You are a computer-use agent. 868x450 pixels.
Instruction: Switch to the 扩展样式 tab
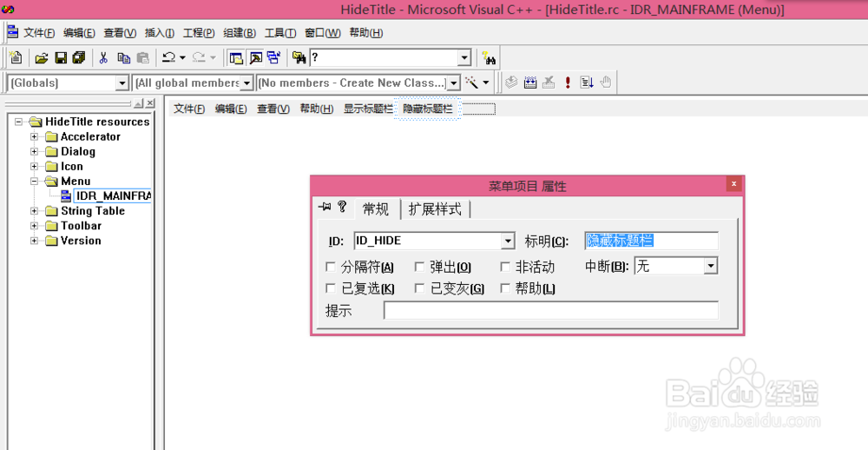pyautogui.click(x=435, y=208)
